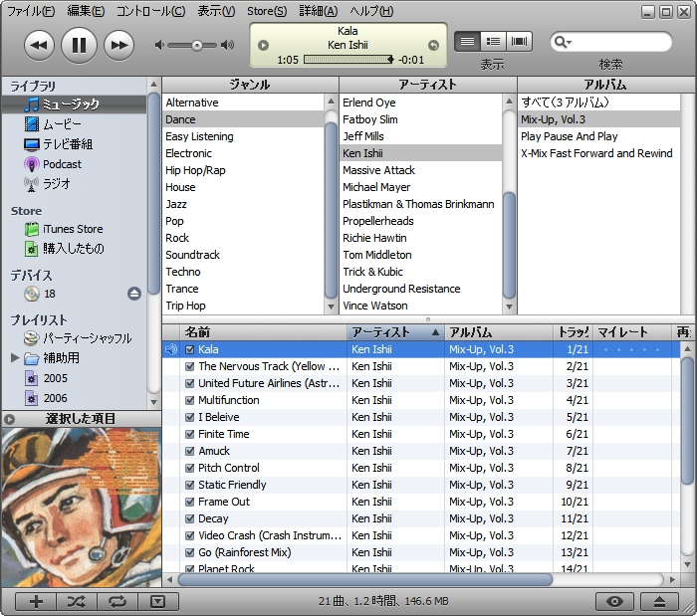The width and height of the screenshot is (697, 616).
Task: Skip to next track button
Action: (118, 45)
